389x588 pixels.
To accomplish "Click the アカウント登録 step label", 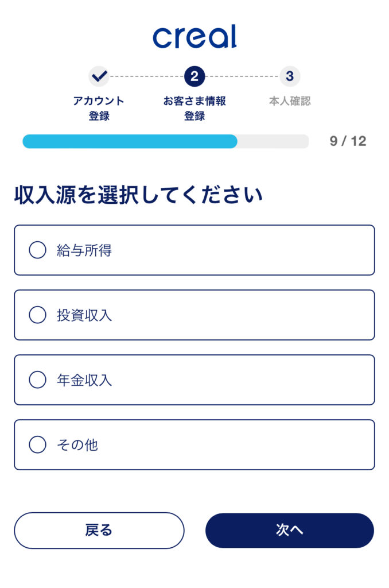I will 100,107.
